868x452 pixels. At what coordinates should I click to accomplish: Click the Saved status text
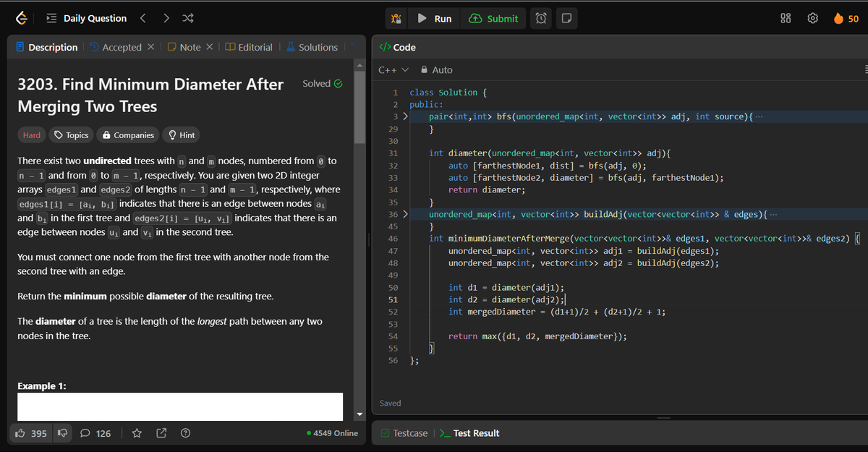point(391,403)
